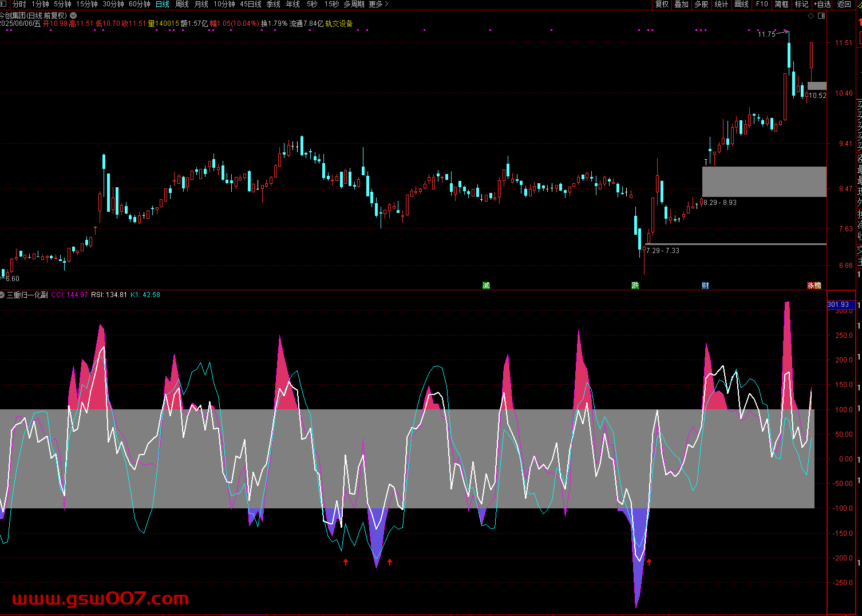Click the green 减 event marker

pos(487,285)
